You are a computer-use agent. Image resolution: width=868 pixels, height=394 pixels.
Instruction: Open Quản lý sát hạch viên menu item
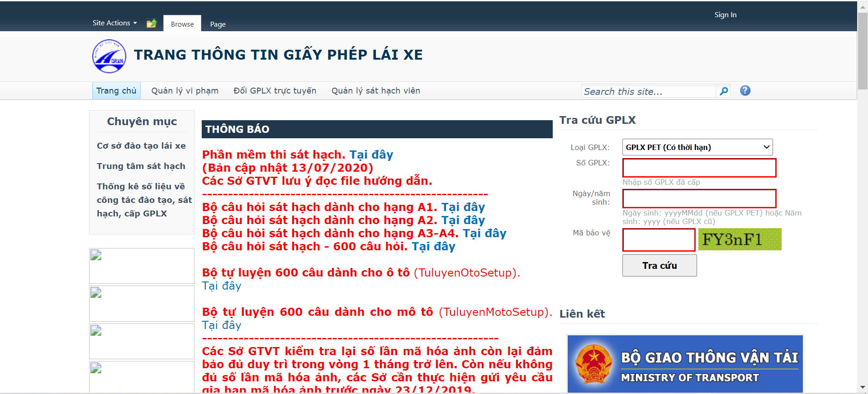[375, 91]
